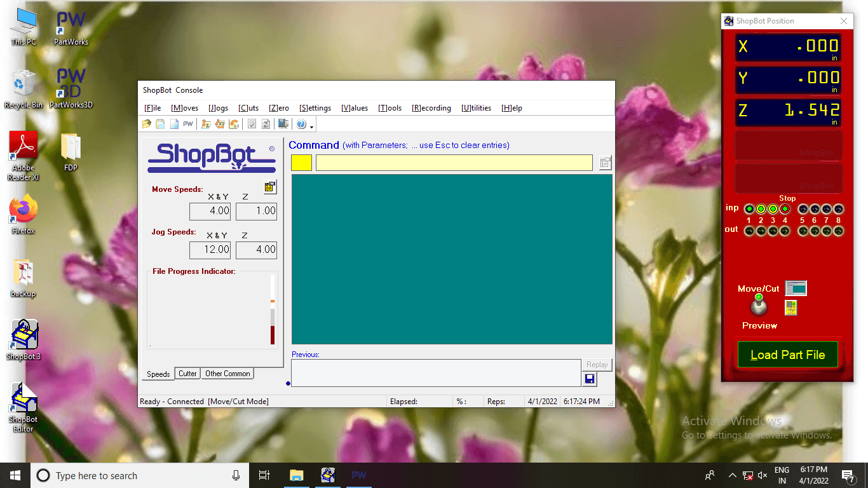Select the Firefox desktop shortcut

click(x=24, y=215)
